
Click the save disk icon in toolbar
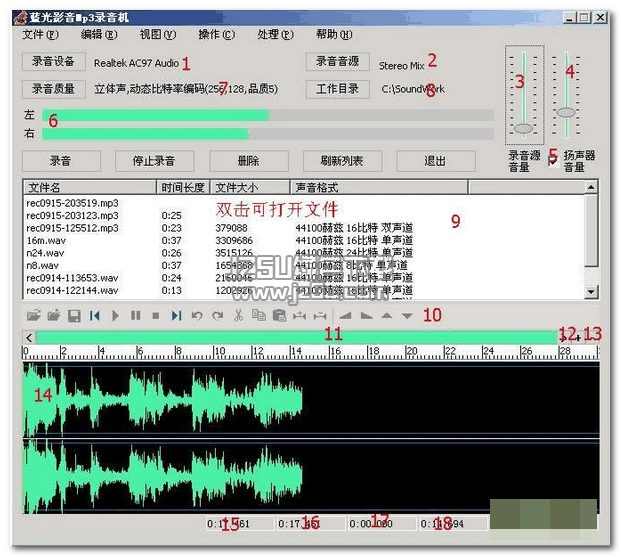[74, 316]
